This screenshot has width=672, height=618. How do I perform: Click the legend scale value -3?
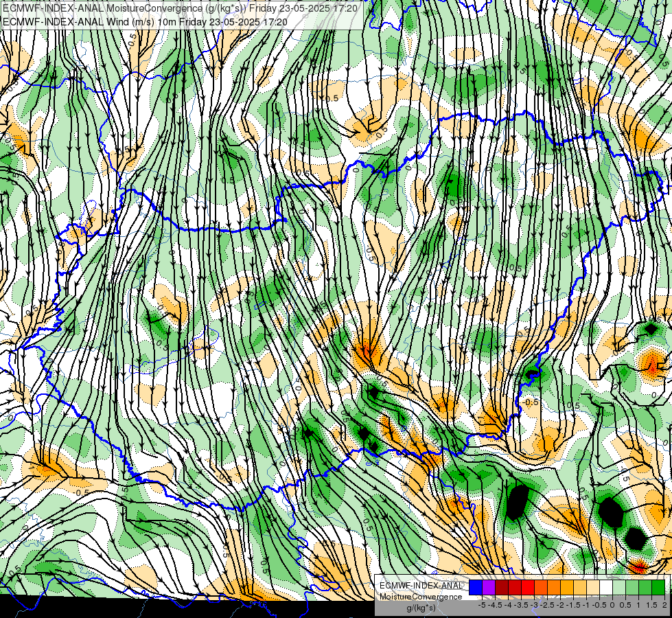pos(535,605)
